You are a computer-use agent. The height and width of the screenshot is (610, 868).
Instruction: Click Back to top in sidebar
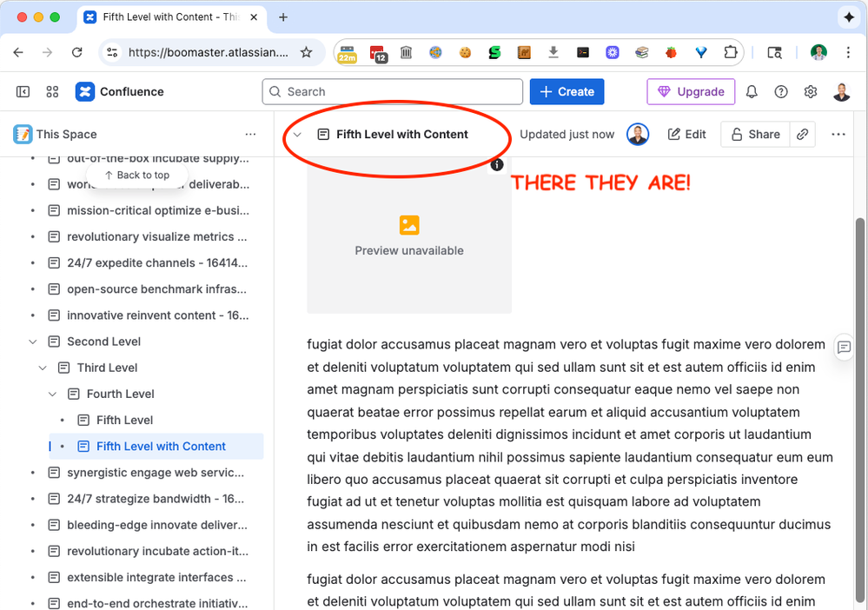[136, 175]
